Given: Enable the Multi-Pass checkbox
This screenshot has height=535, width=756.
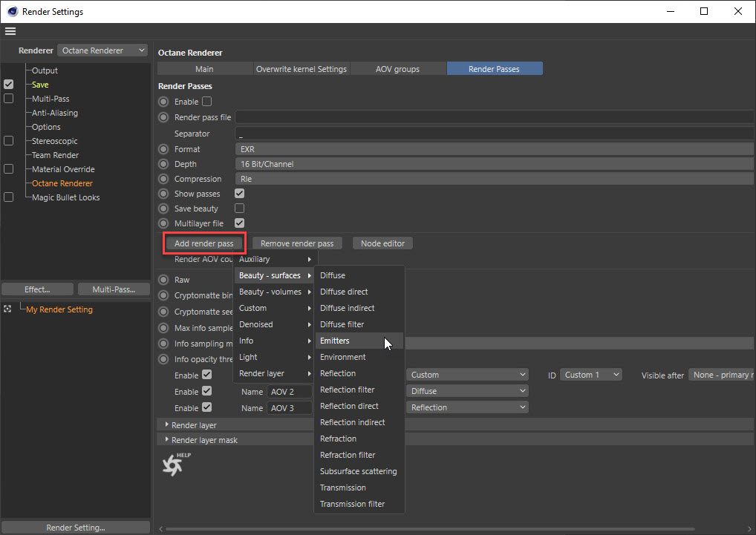Looking at the screenshot, I should click(x=9, y=98).
